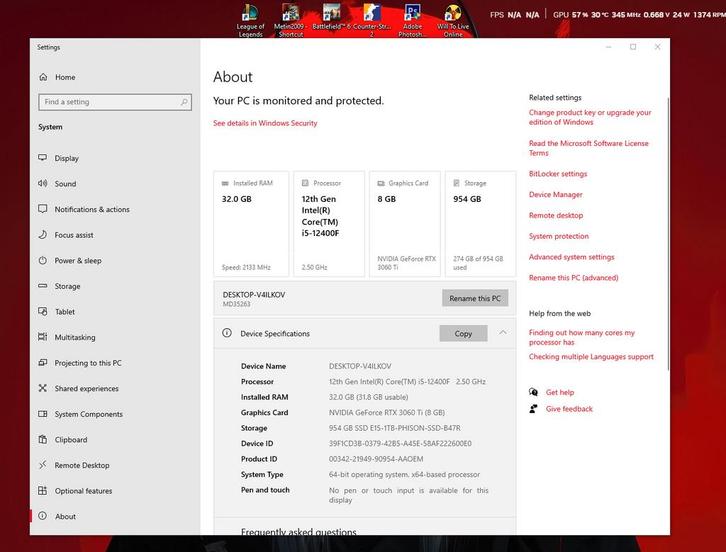Open Counter-Strike 2 desktop shortcut
The width and height of the screenshot is (726, 552).
[x=372, y=19]
